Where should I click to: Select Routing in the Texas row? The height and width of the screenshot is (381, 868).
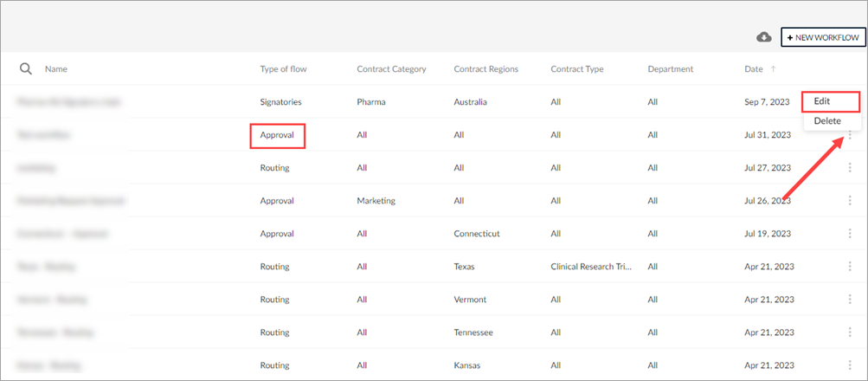274,267
